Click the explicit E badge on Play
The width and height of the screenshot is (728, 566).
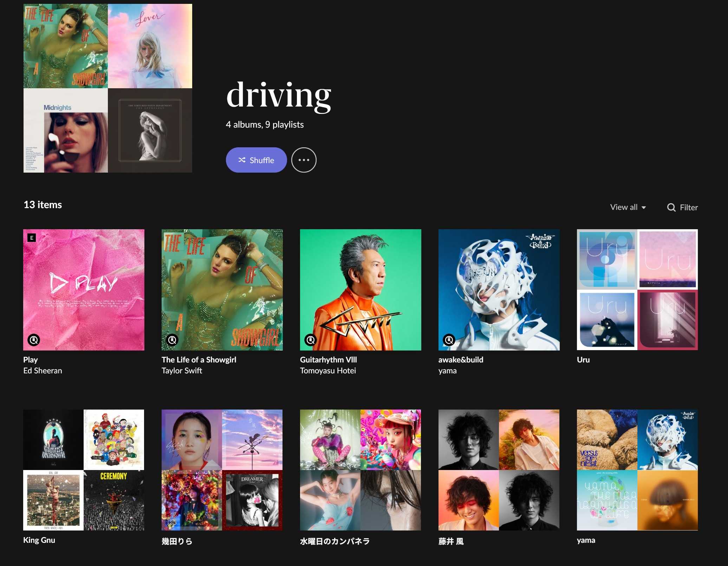[32, 238]
